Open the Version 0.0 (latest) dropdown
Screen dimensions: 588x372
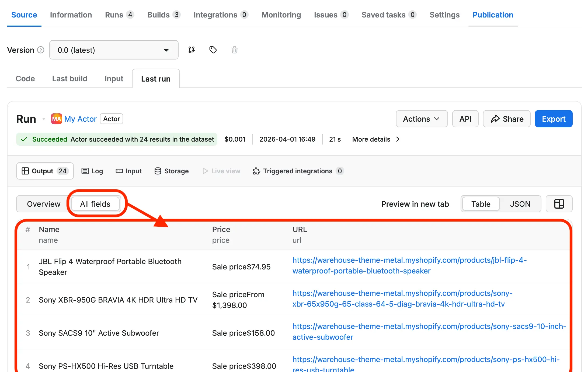pyautogui.click(x=114, y=50)
